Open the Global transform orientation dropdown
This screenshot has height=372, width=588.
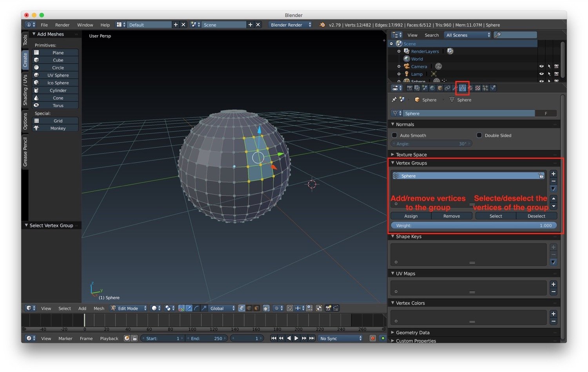tap(221, 308)
